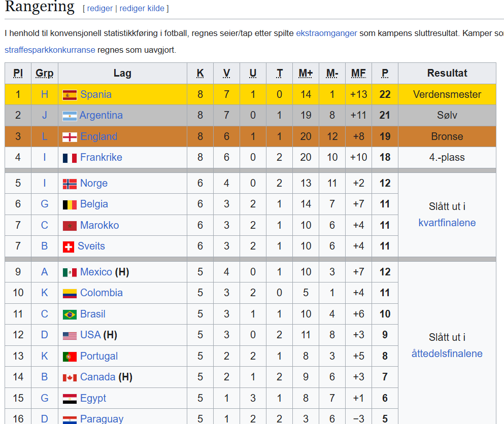Open the Colombia team link

pyautogui.click(x=101, y=293)
